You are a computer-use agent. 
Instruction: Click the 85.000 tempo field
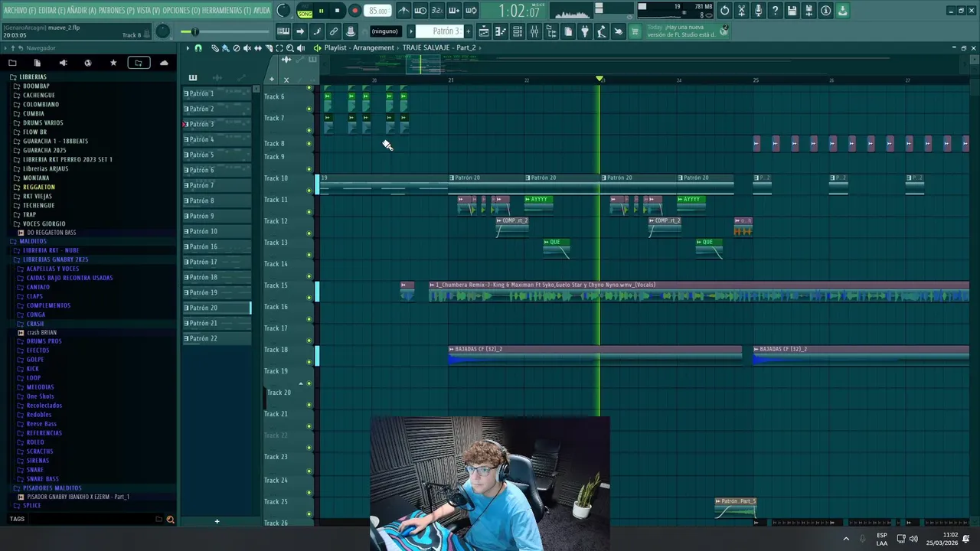[x=377, y=11]
